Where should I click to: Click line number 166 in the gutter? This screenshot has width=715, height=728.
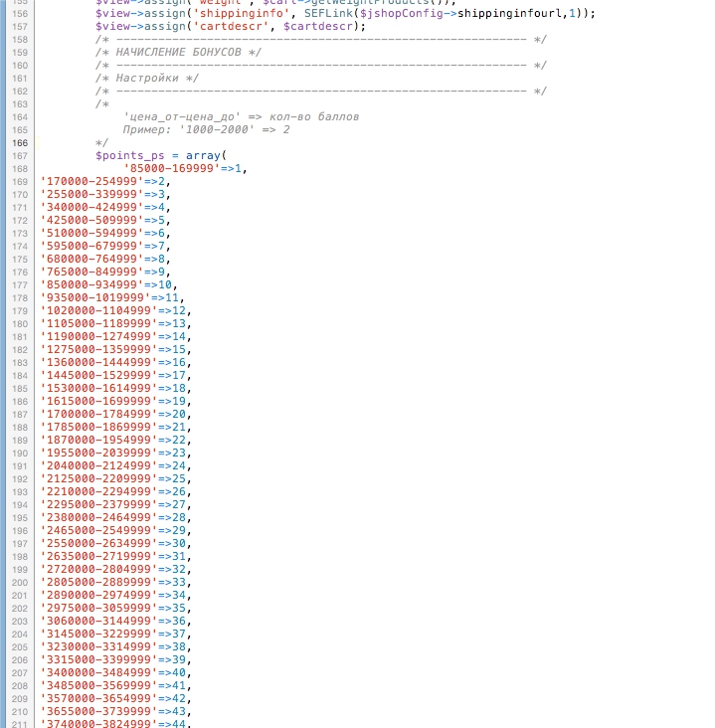(20, 142)
